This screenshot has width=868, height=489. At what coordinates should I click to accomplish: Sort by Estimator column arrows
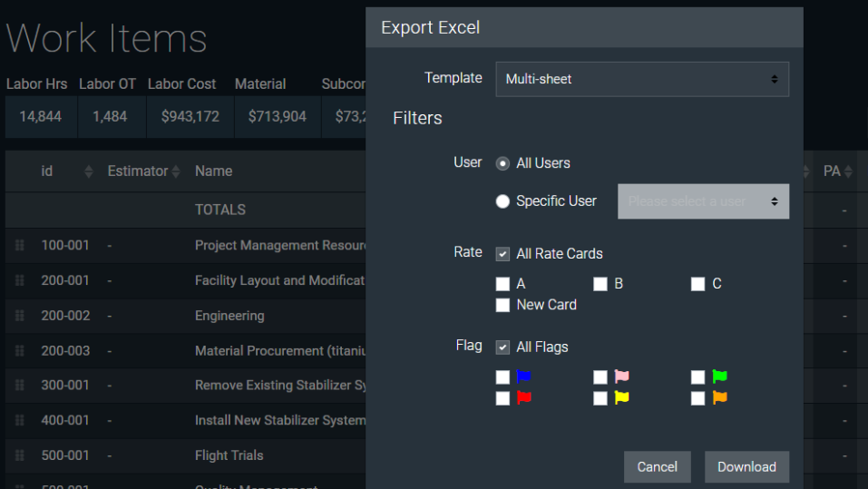tap(176, 171)
